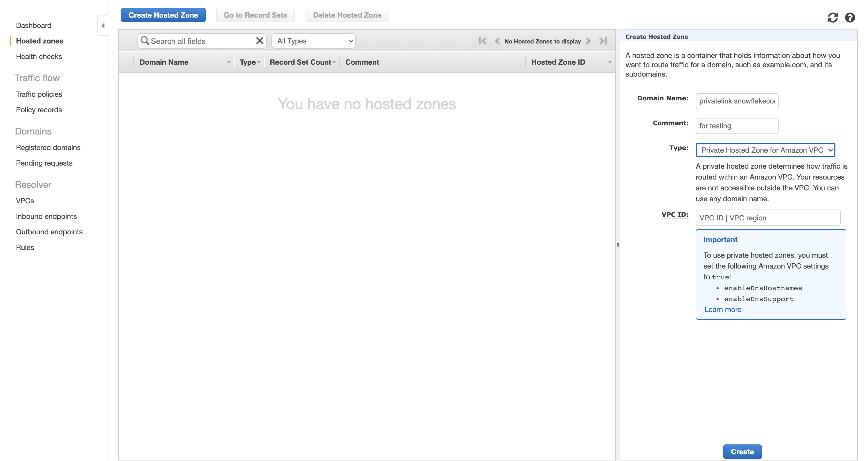
Task: Open the All Types filter dropdown
Action: pos(314,41)
